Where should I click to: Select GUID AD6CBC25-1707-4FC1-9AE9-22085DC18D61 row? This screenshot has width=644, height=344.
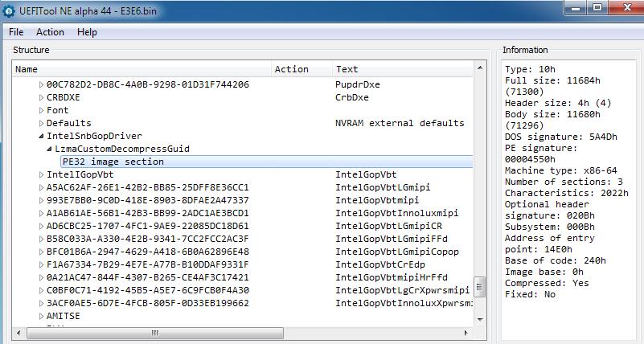click(147, 226)
